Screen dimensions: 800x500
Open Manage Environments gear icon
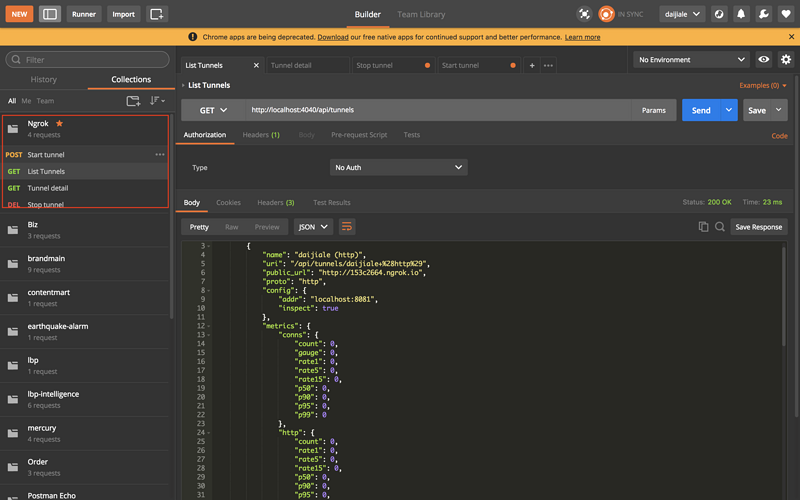click(786, 60)
